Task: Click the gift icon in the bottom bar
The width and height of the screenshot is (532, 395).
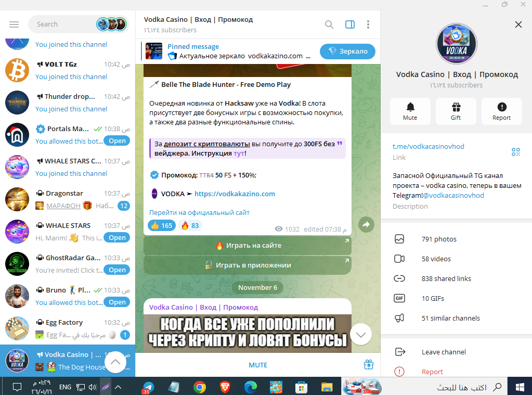Action: click(x=369, y=365)
